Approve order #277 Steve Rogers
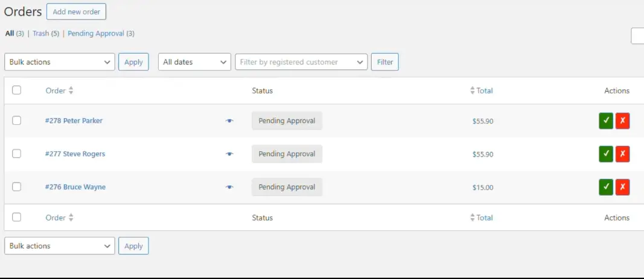Viewport: 644px width, 279px height. click(x=606, y=154)
